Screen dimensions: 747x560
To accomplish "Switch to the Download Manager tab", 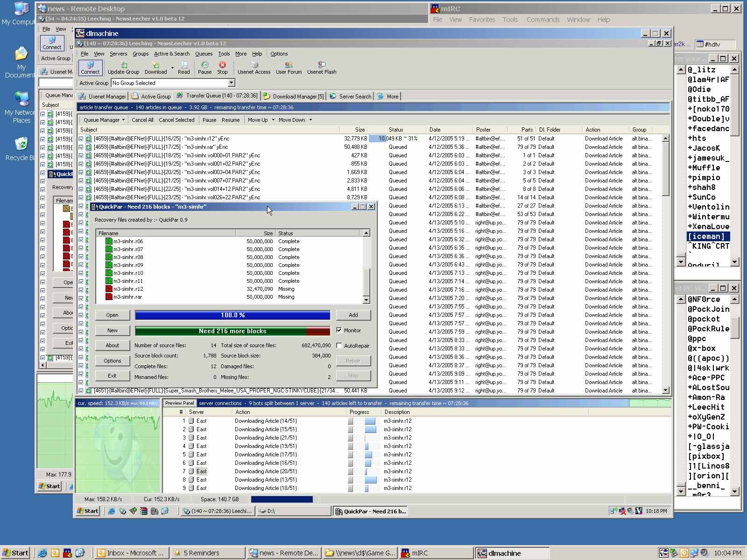I will point(294,97).
